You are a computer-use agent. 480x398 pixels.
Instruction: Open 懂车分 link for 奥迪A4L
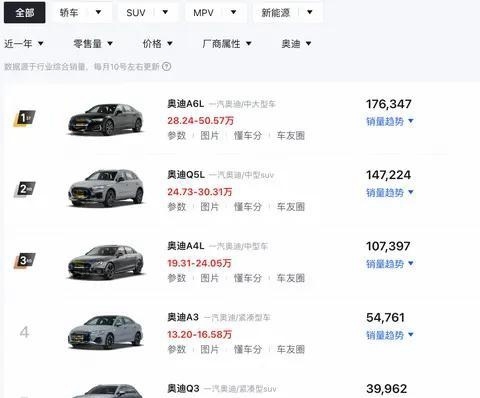tap(248, 278)
